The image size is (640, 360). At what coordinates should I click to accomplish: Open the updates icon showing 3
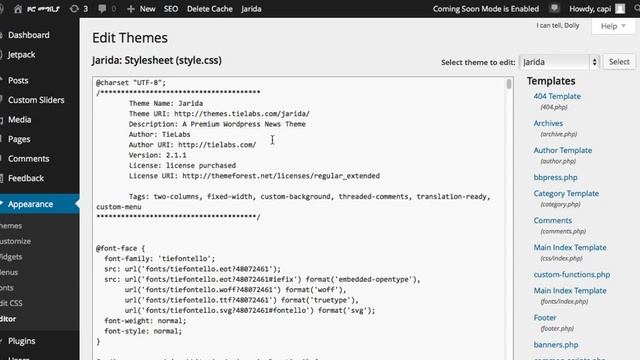(x=79, y=9)
